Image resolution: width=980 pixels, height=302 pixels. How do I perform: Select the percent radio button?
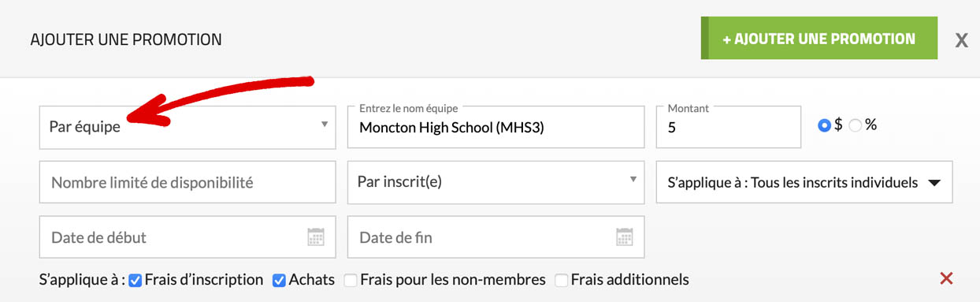(855, 125)
